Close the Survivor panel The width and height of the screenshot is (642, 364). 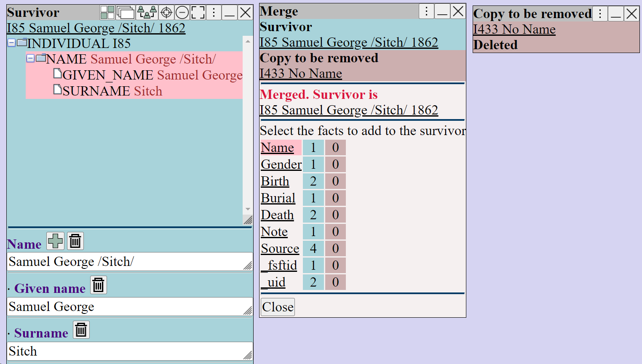tap(245, 13)
